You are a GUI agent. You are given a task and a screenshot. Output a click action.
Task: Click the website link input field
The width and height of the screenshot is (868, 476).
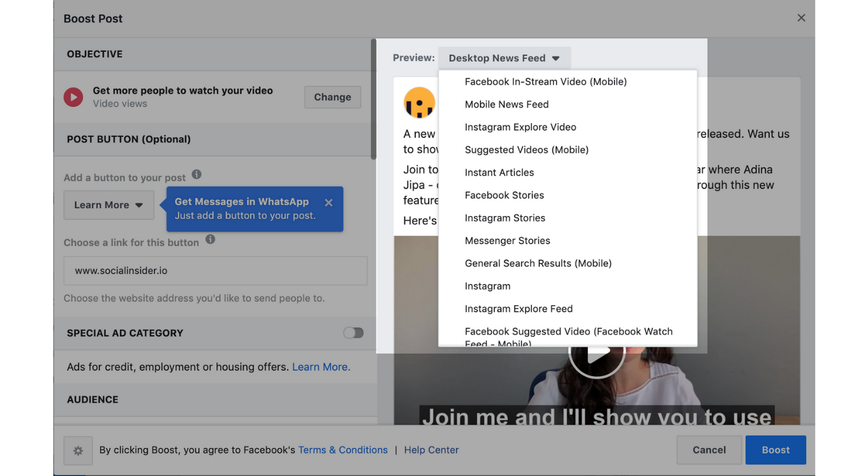(215, 271)
